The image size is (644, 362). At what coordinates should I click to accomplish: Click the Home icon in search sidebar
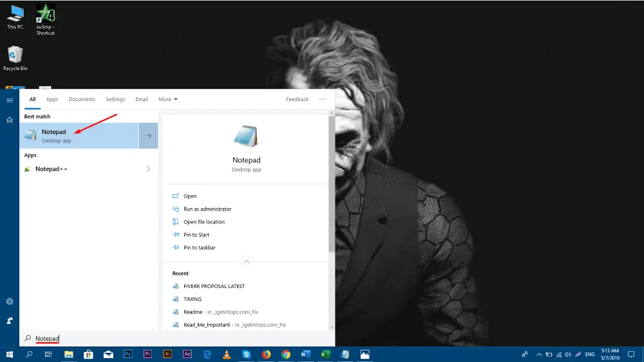[10, 120]
